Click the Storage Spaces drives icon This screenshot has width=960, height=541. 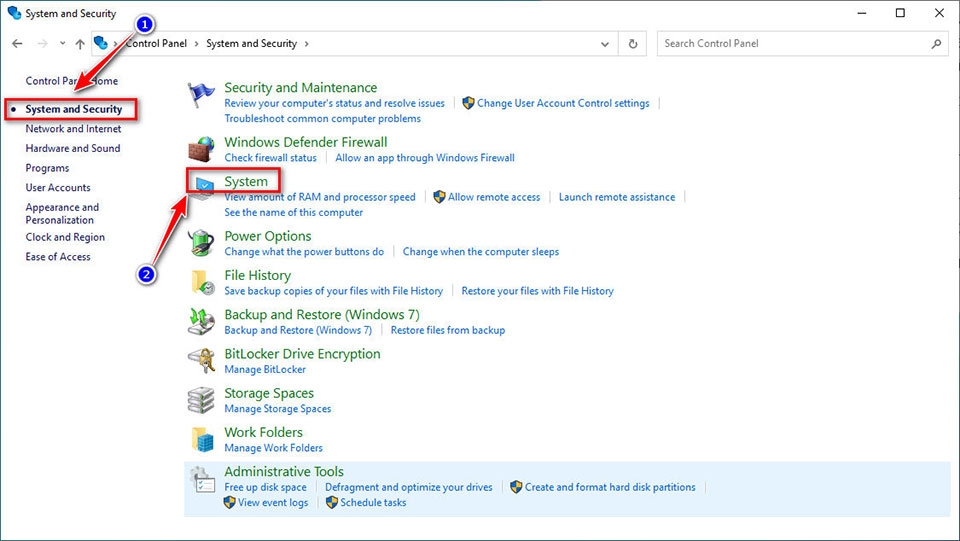pyautogui.click(x=201, y=400)
